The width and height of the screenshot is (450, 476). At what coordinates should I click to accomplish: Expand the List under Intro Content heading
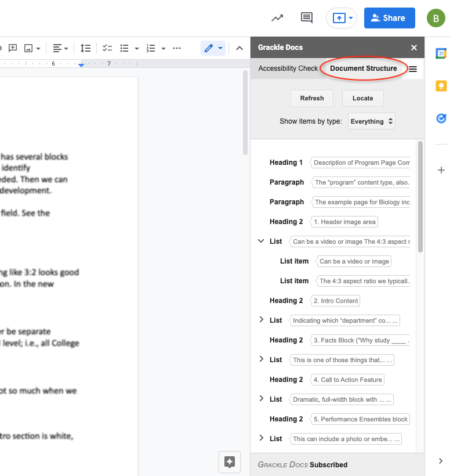click(x=261, y=320)
